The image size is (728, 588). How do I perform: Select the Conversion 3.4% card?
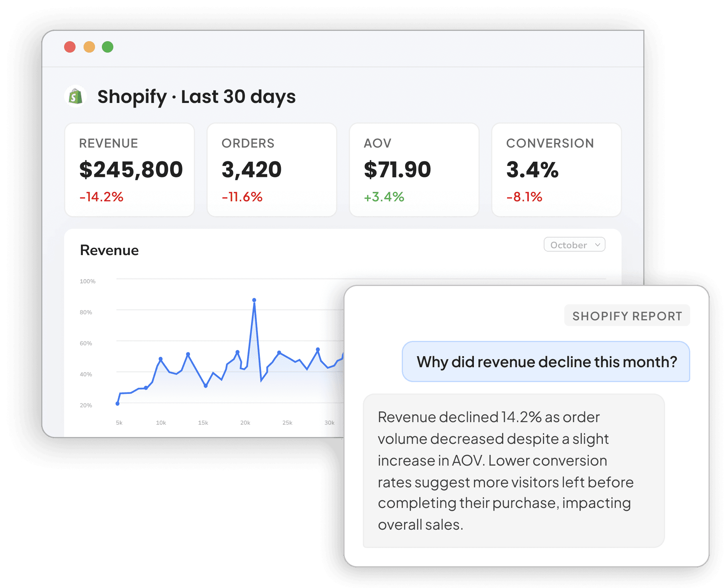coord(557,170)
